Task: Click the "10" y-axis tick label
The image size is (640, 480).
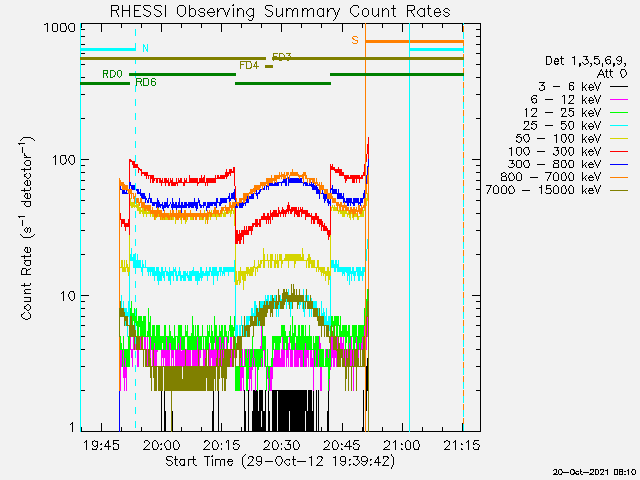Action: point(68,296)
